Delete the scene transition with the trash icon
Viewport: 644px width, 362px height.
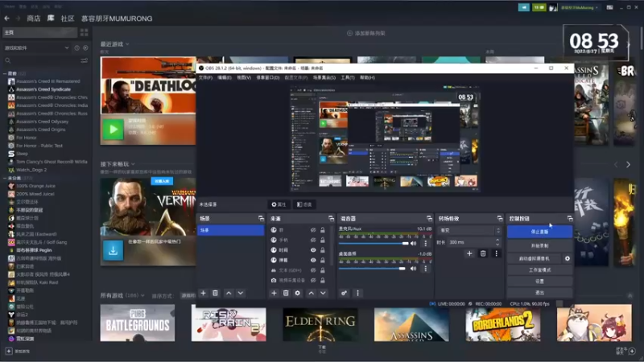pyautogui.click(x=483, y=253)
